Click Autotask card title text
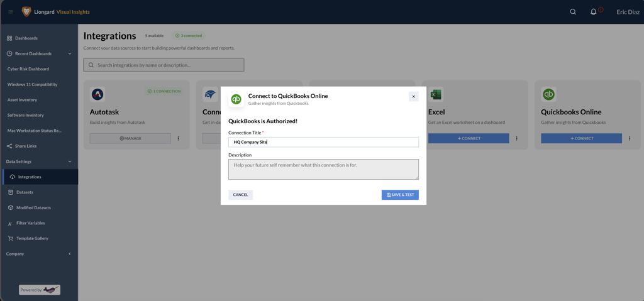The width and height of the screenshot is (644, 301). (104, 112)
